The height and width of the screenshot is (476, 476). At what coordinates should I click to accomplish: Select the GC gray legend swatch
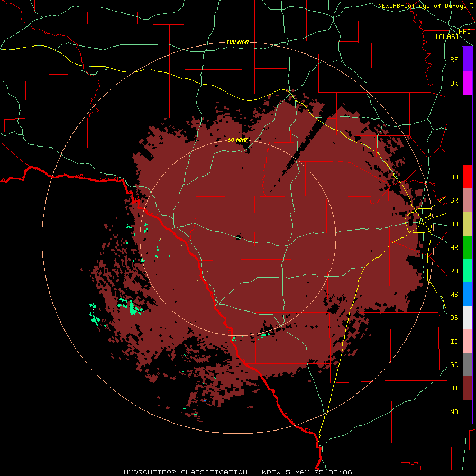(x=467, y=364)
